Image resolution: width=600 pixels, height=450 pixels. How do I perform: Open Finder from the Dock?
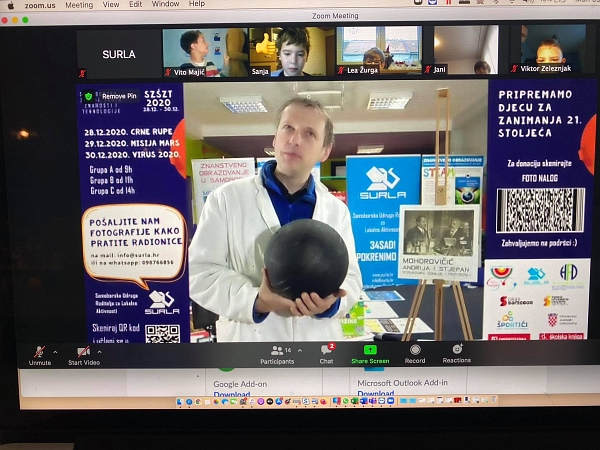click(x=180, y=401)
